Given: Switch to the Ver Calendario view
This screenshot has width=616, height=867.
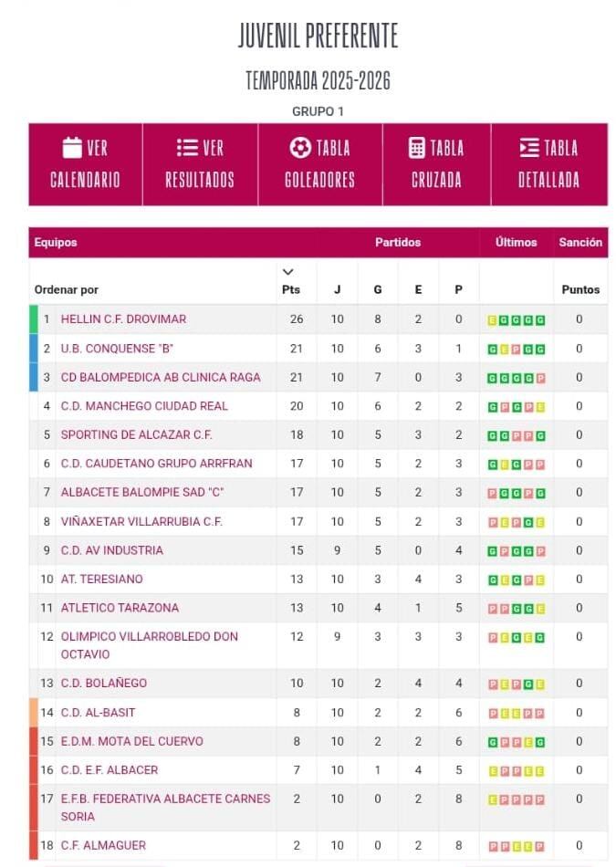Looking at the screenshot, I should coord(85,162).
